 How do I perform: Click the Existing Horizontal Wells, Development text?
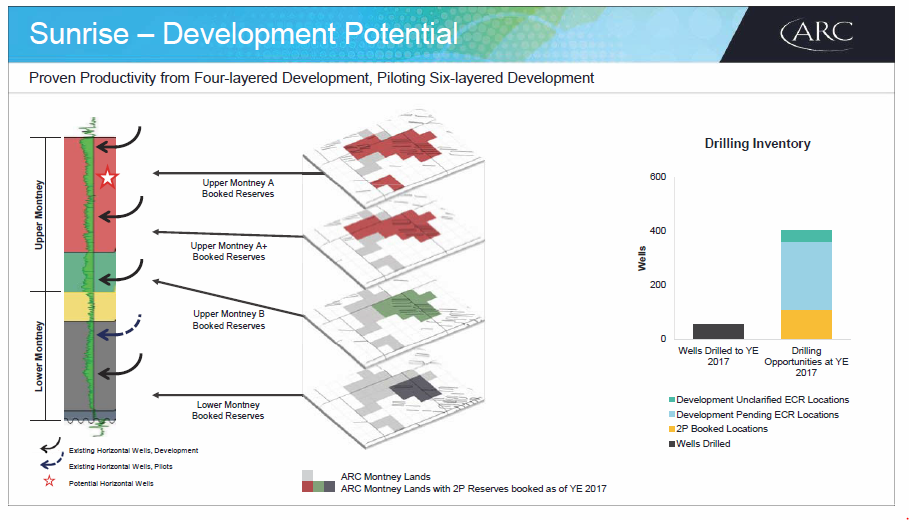click(x=133, y=450)
